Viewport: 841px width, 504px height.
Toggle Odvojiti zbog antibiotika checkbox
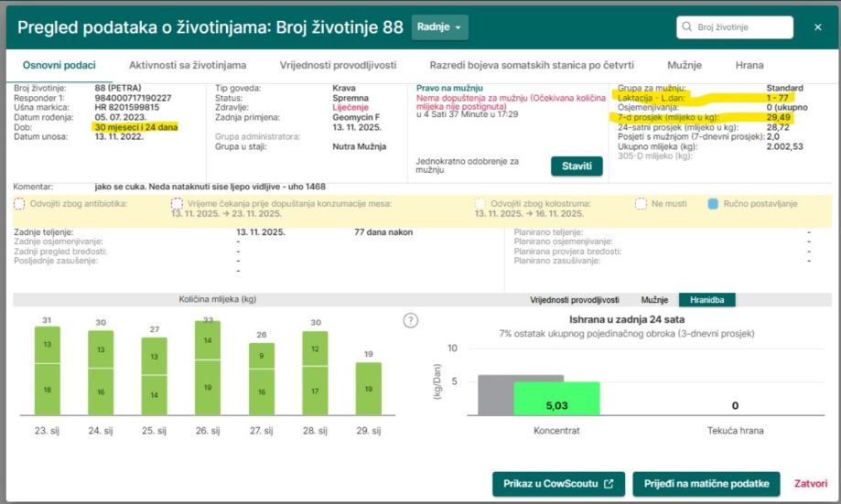19,204
